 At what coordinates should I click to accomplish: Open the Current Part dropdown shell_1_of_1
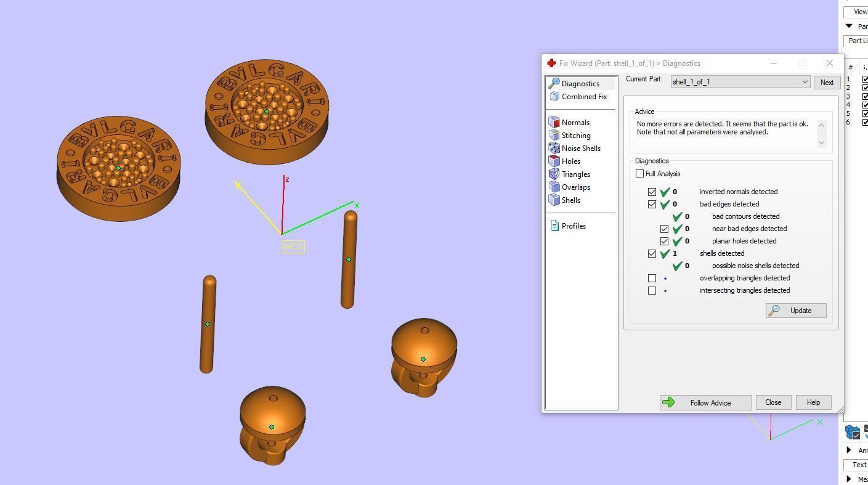click(x=740, y=82)
